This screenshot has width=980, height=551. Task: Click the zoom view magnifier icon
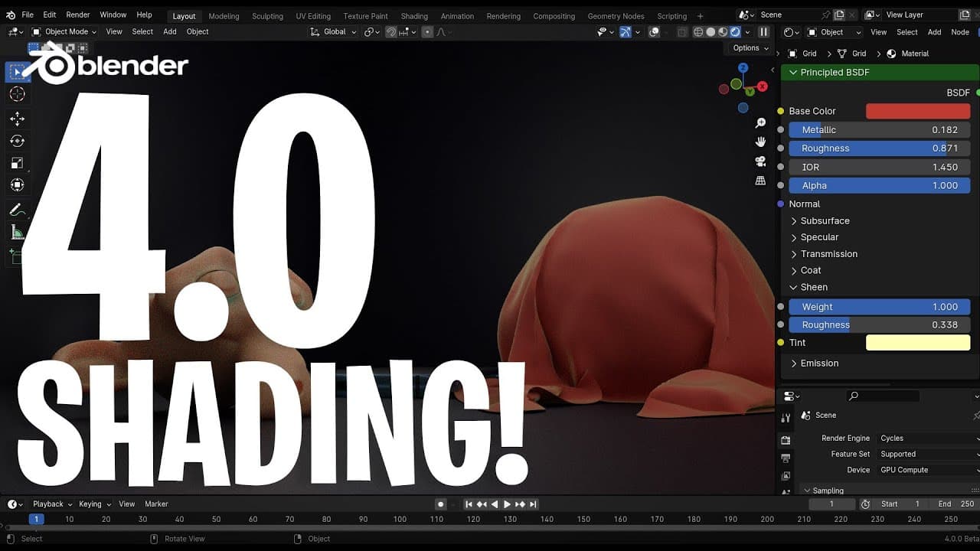tap(760, 123)
